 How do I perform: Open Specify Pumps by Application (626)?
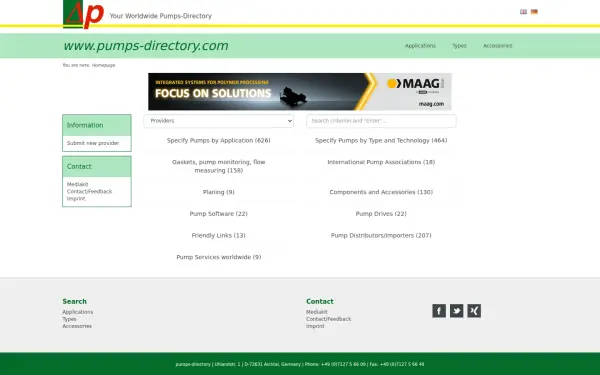click(x=218, y=140)
